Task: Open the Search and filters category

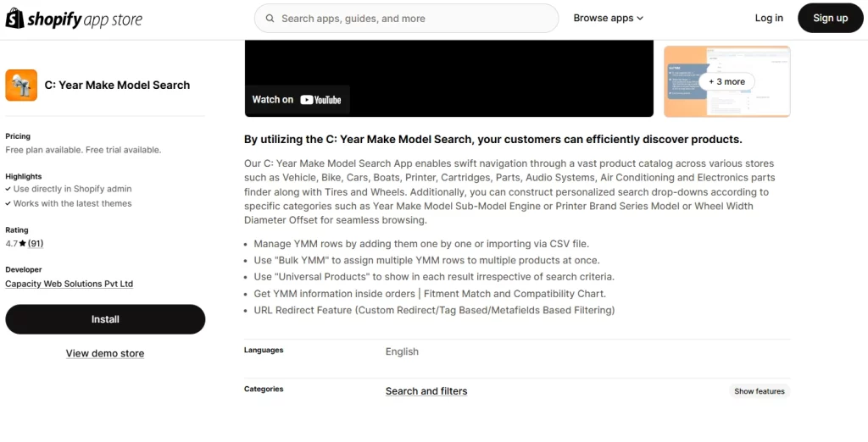Action: pyautogui.click(x=426, y=391)
